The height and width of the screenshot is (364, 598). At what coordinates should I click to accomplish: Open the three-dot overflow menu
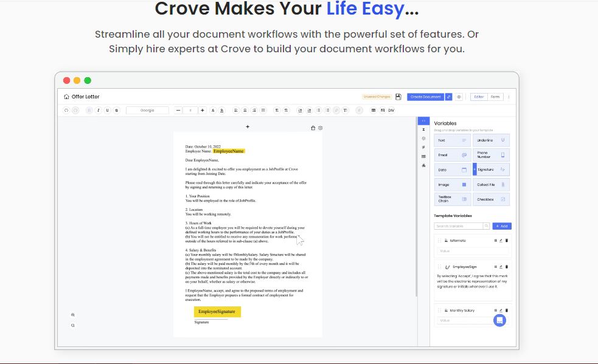[x=509, y=97]
